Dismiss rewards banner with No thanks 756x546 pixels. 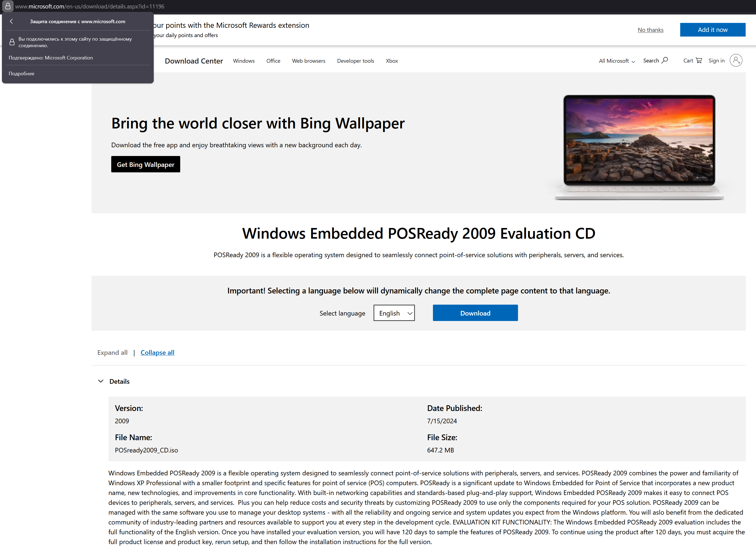(x=650, y=30)
